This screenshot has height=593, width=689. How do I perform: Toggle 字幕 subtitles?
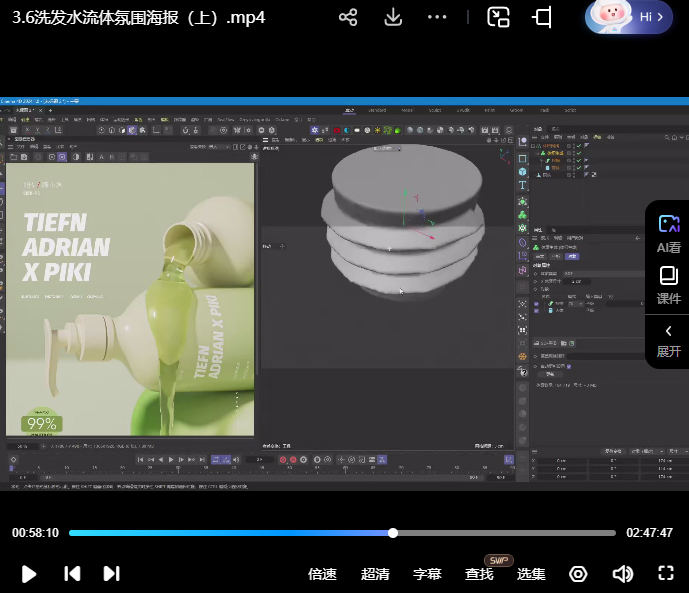click(x=427, y=574)
